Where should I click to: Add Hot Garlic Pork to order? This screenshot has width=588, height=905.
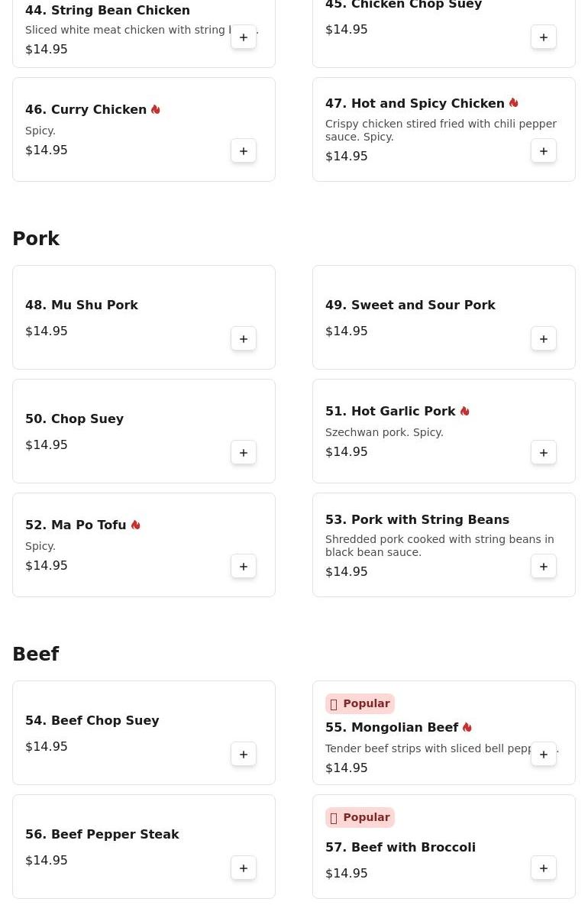(x=544, y=453)
